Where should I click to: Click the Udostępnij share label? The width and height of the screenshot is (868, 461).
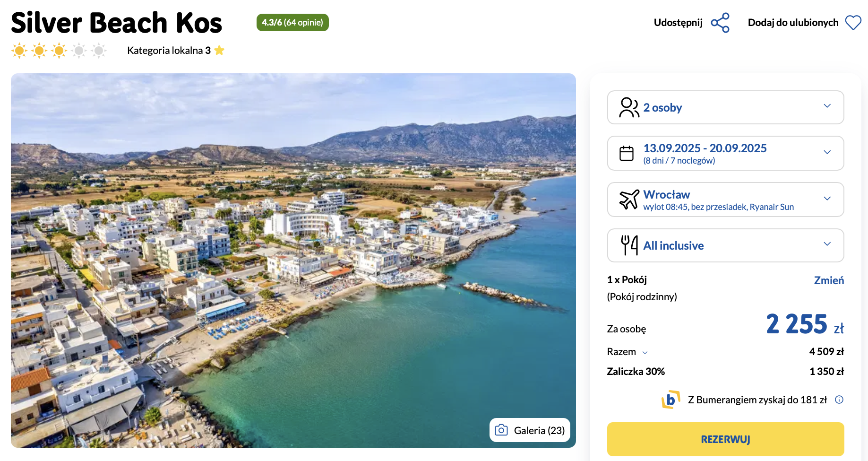pyautogui.click(x=678, y=23)
